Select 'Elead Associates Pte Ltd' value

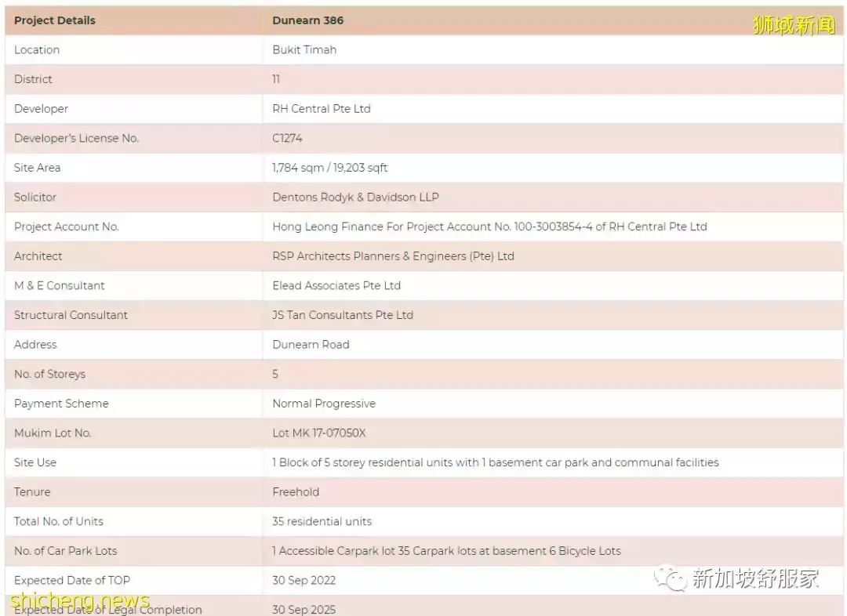click(x=336, y=285)
